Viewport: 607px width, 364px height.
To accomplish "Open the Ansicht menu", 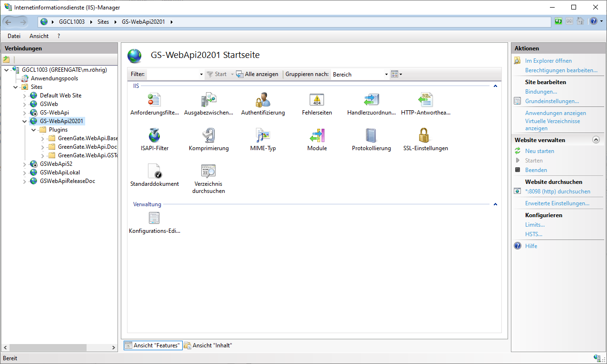I will (x=39, y=36).
